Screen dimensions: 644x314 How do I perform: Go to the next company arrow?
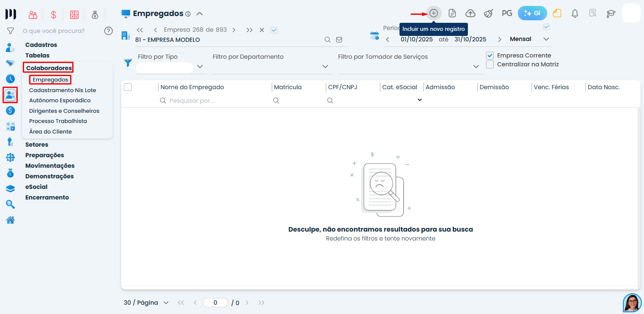click(x=234, y=30)
